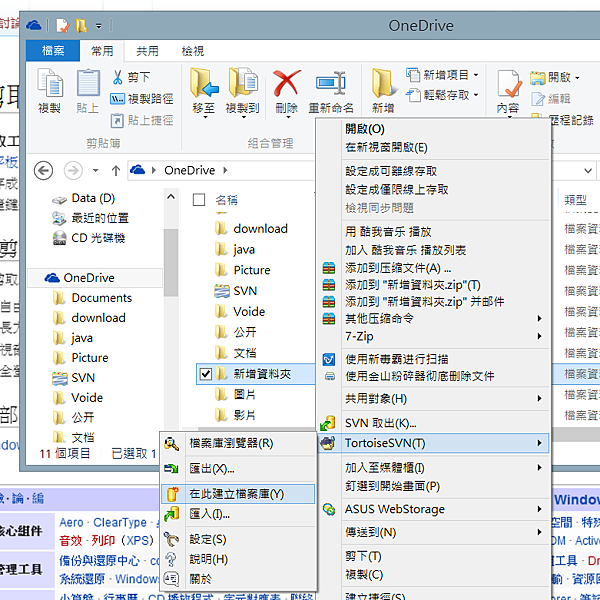600x600 pixels.
Task: Click the Copy to (複製到) folder icon
Action: click(243, 83)
